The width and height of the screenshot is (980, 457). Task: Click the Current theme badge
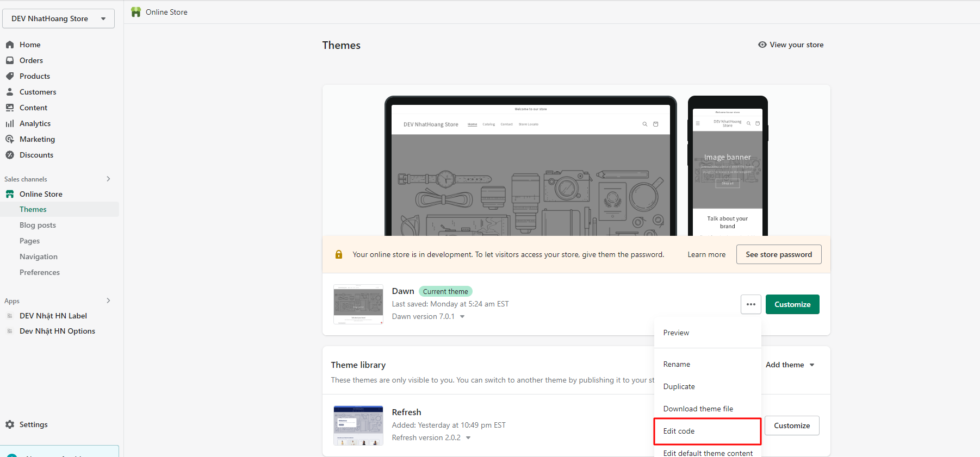tap(445, 291)
